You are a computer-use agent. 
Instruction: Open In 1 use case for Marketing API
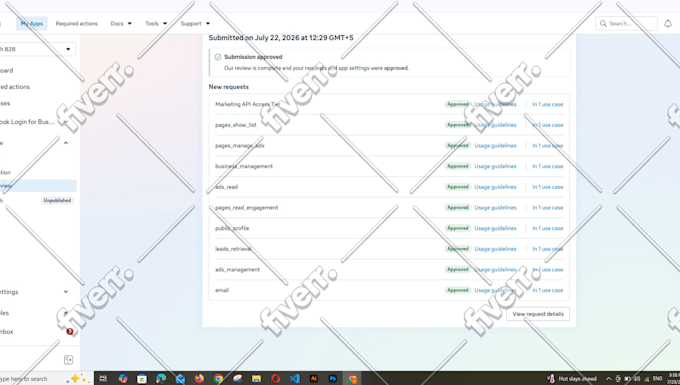coord(548,104)
